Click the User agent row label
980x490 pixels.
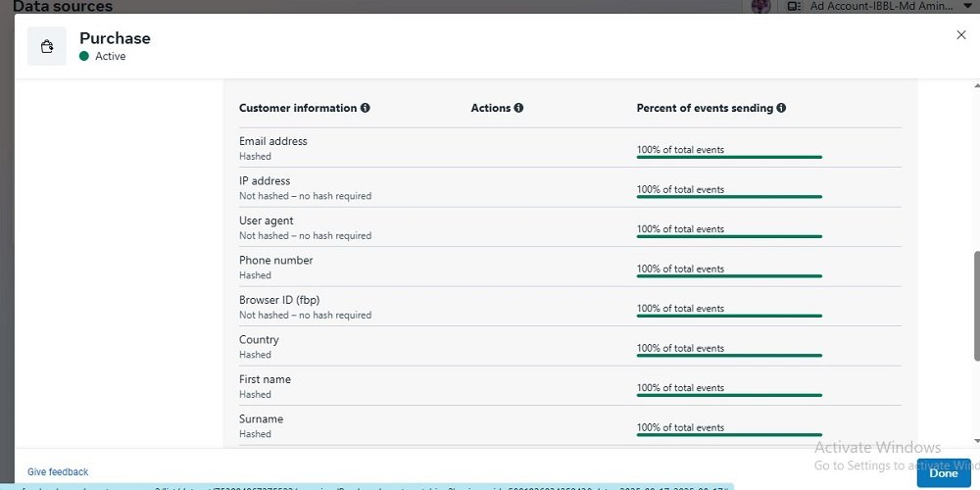point(266,221)
